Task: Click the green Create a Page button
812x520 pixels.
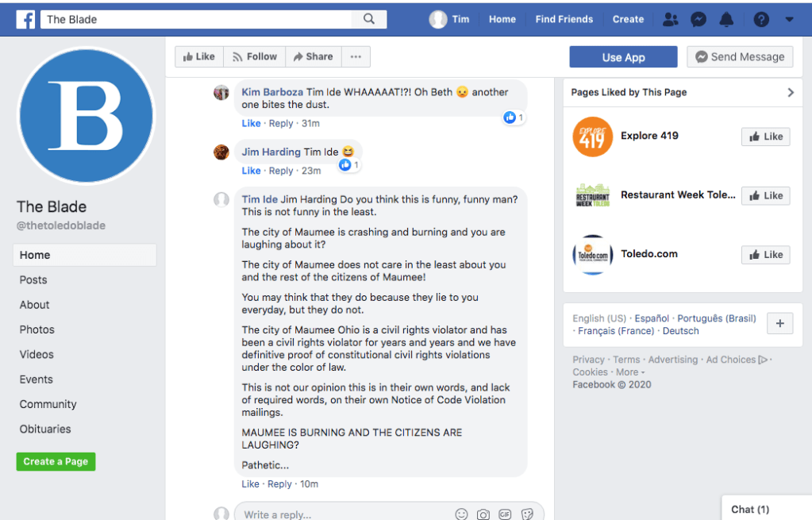Action: pyautogui.click(x=56, y=461)
